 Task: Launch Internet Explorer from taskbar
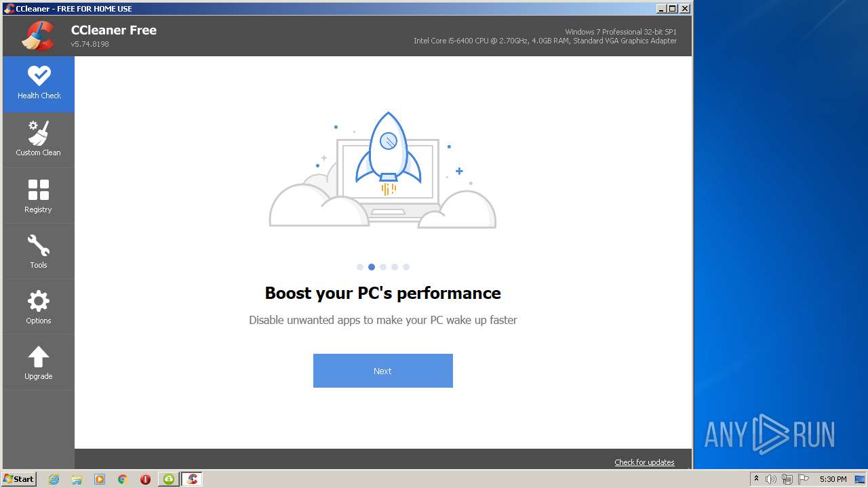tap(54, 479)
